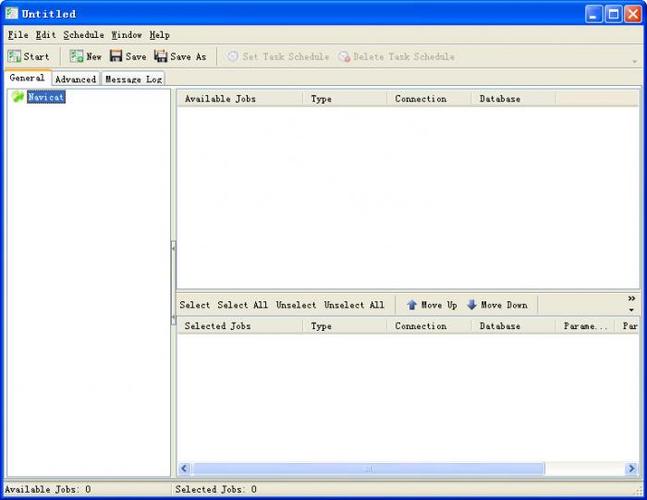Viewport: 647px width, 500px height.
Task: Click Connection header in Available Jobs list
Action: point(429,99)
